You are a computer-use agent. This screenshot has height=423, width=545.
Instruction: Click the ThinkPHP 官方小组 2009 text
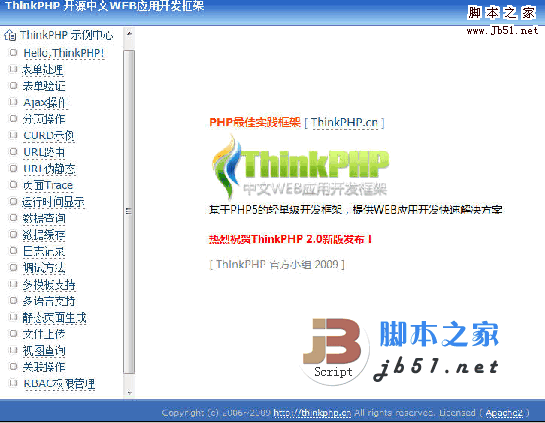tap(277, 265)
